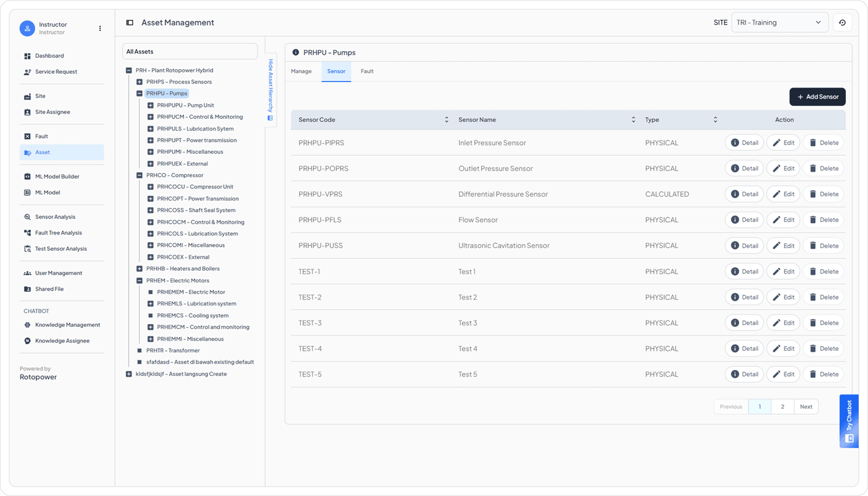The height and width of the screenshot is (496, 868).
Task: Click the info icon next to PRHPU - Pumps title
Action: pos(295,52)
